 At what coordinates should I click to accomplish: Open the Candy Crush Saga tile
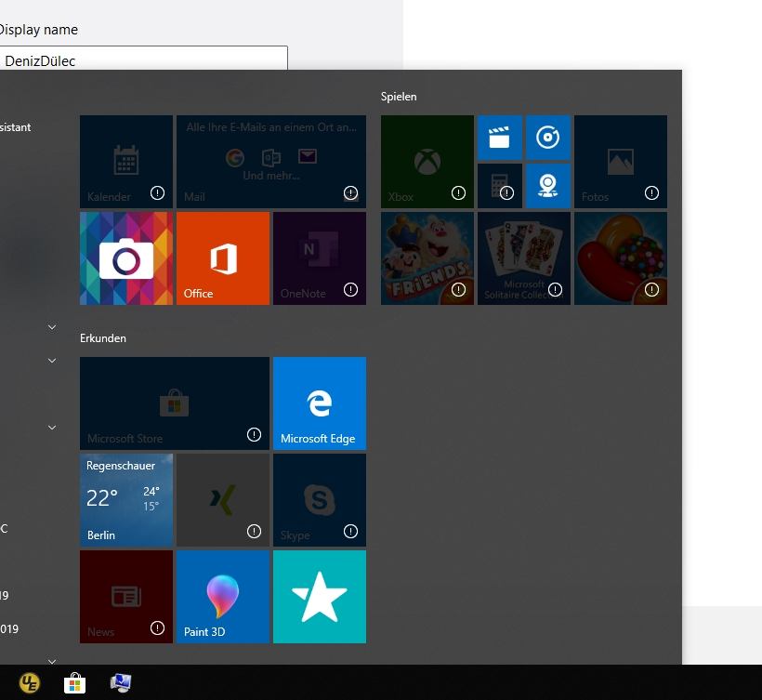[x=621, y=258]
